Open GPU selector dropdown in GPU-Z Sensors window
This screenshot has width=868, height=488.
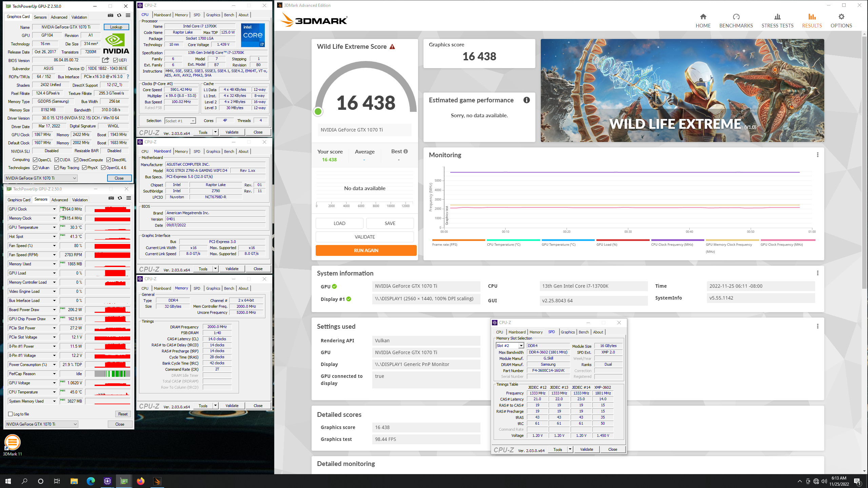point(42,424)
